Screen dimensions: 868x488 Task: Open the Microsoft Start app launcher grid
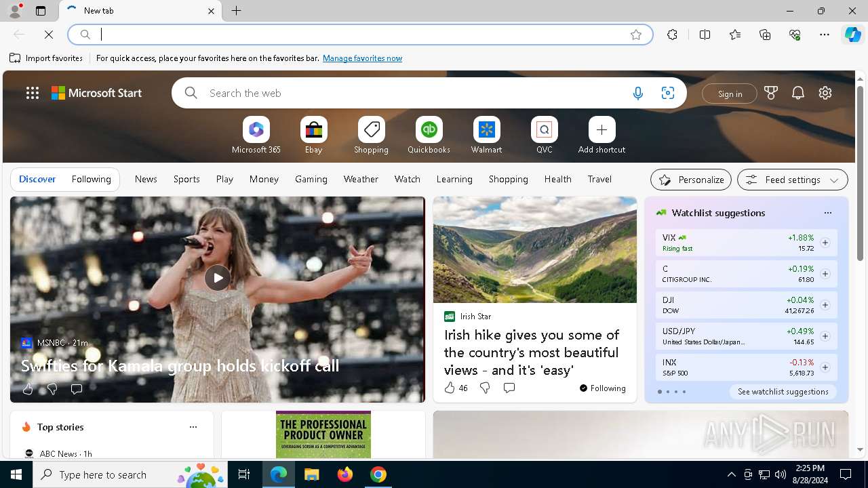[33, 93]
